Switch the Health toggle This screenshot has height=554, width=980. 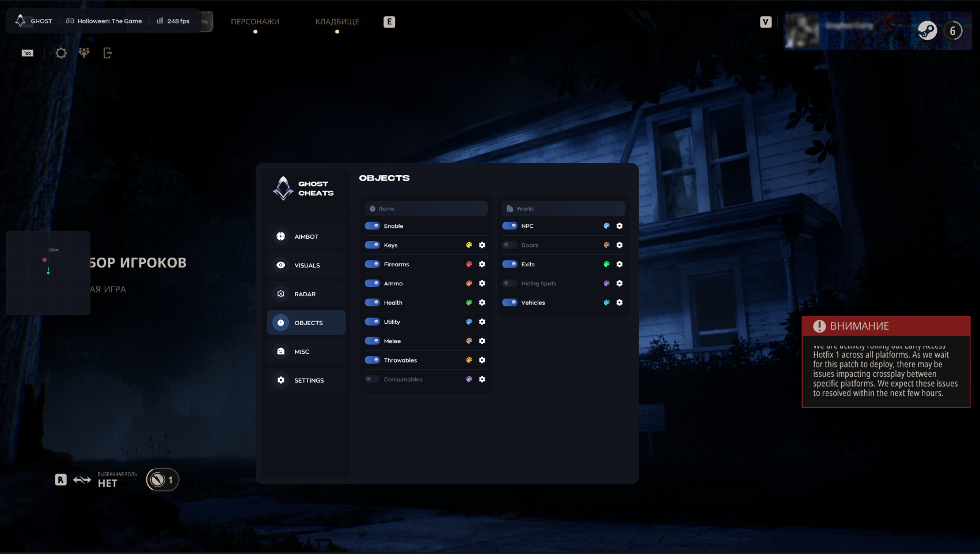(x=373, y=303)
